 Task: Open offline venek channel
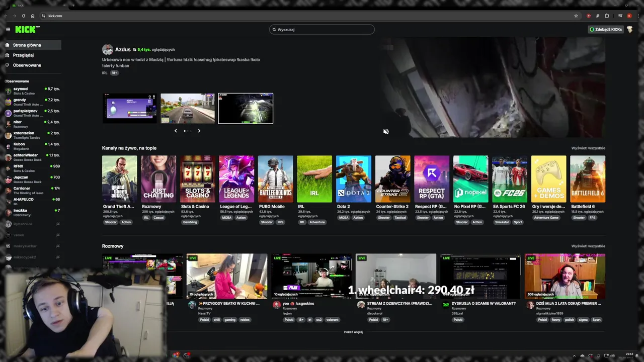pos(32,235)
